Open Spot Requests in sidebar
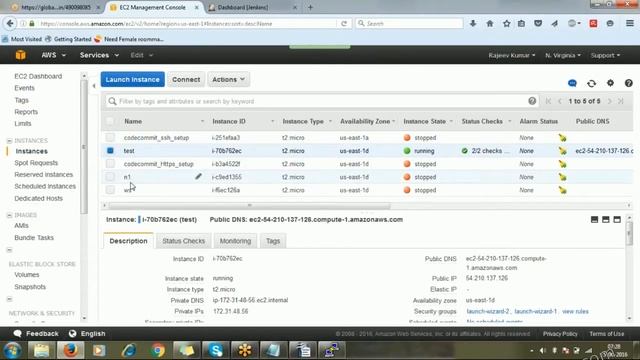 pyautogui.click(x=36, y=163)
